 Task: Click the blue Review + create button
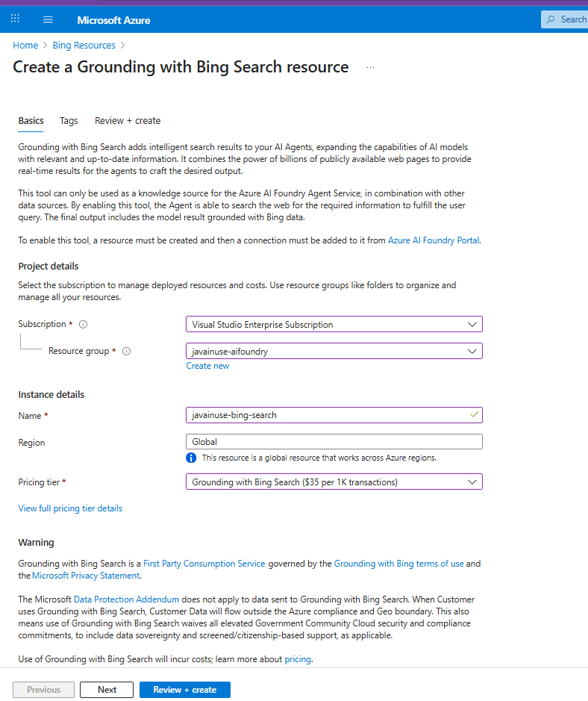pyautogui.click(x=184, y=689)
